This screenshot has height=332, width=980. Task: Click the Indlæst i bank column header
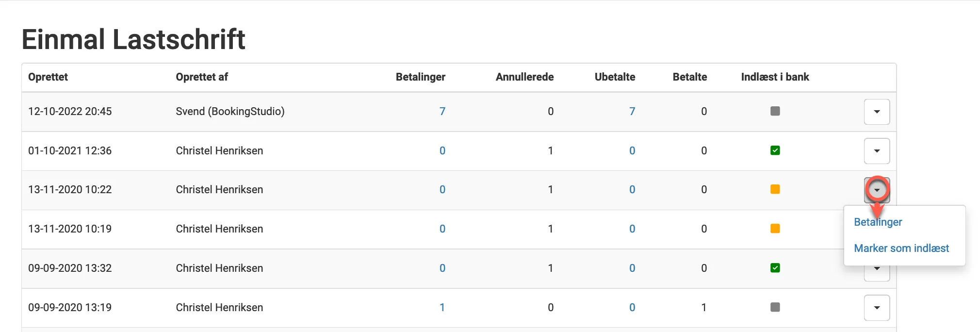pyautogui.click(x=775, y=77)
